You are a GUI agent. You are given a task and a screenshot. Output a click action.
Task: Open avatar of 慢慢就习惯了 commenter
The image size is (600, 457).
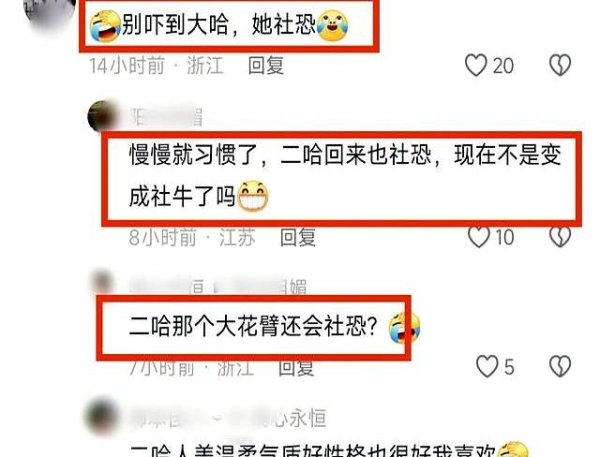point(101,116)
